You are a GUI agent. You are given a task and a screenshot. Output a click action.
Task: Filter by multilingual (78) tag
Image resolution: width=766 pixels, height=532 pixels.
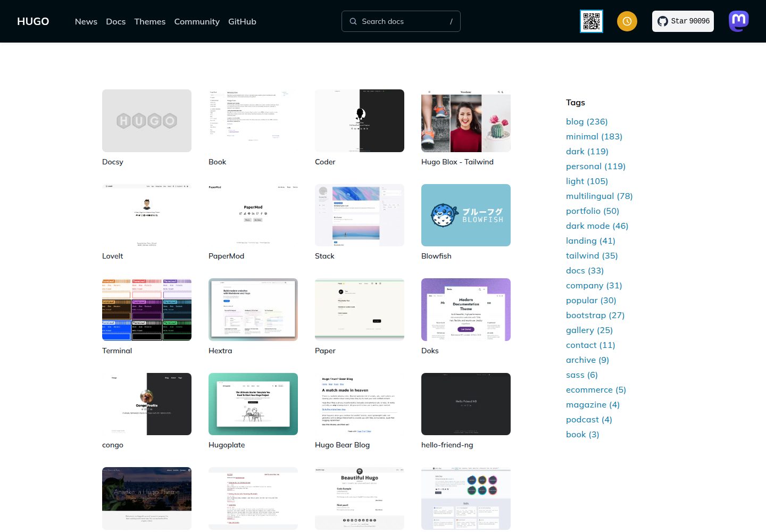600,196
